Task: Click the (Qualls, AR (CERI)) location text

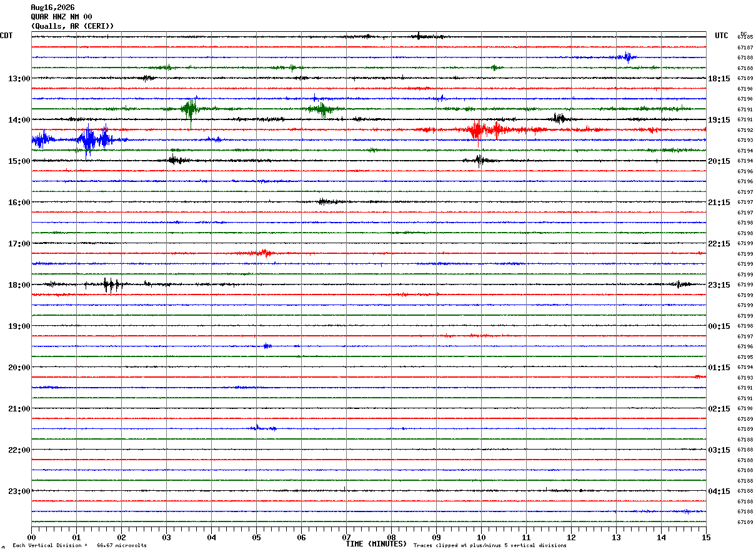Action: 72,26
